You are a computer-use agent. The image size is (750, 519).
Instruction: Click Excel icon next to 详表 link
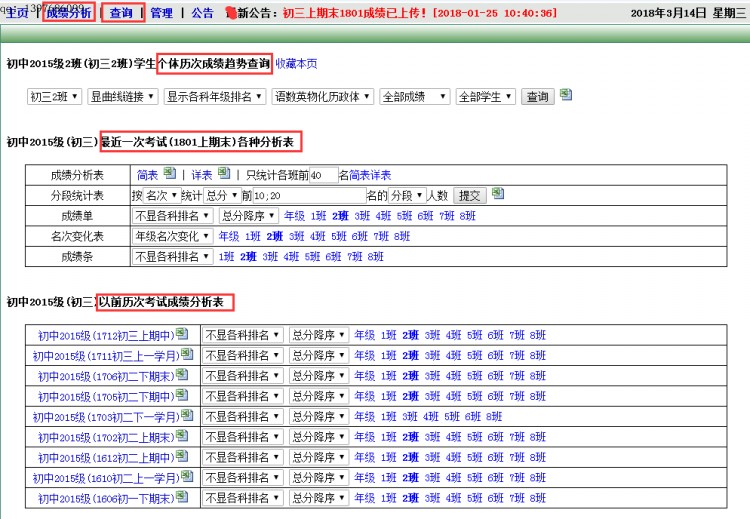[224, 173]
